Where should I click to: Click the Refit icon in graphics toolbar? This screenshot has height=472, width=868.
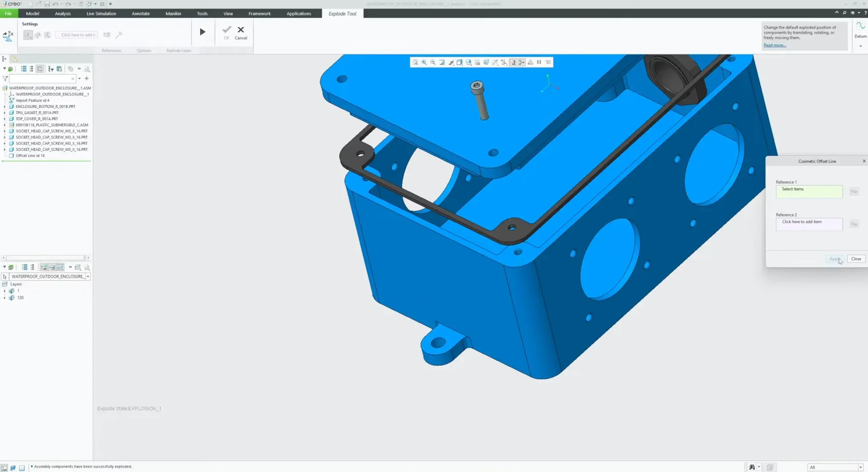pos(415,62)
